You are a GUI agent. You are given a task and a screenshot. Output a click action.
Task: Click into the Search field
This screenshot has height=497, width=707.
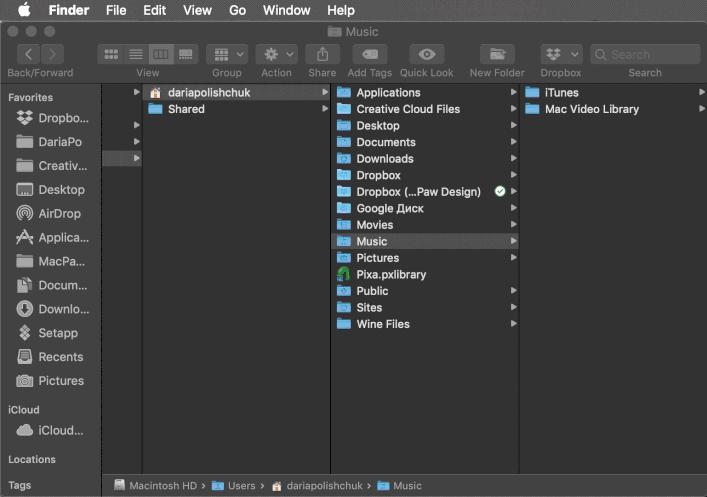pyautogui.click(x=645, y=55)
